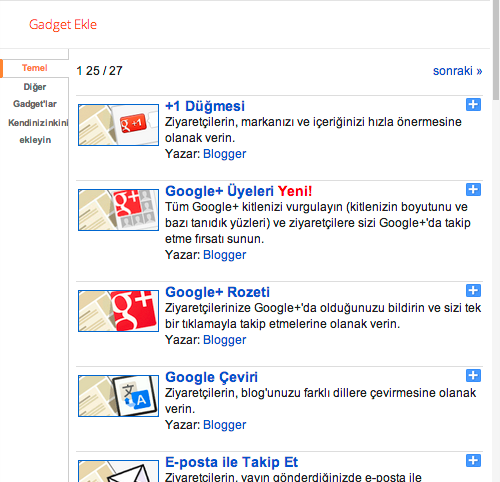500x482 pixels.
Task: Open the Kendinizinkini ekleyin tab
Action: 37,131
